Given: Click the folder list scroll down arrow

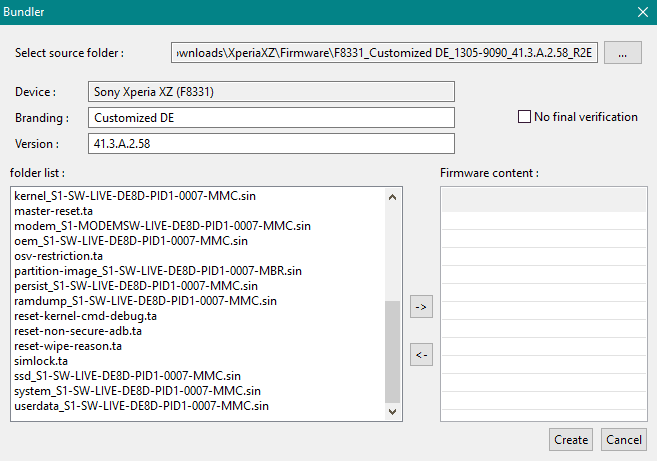Looking at the screenshot, I should tap(392, 412).
